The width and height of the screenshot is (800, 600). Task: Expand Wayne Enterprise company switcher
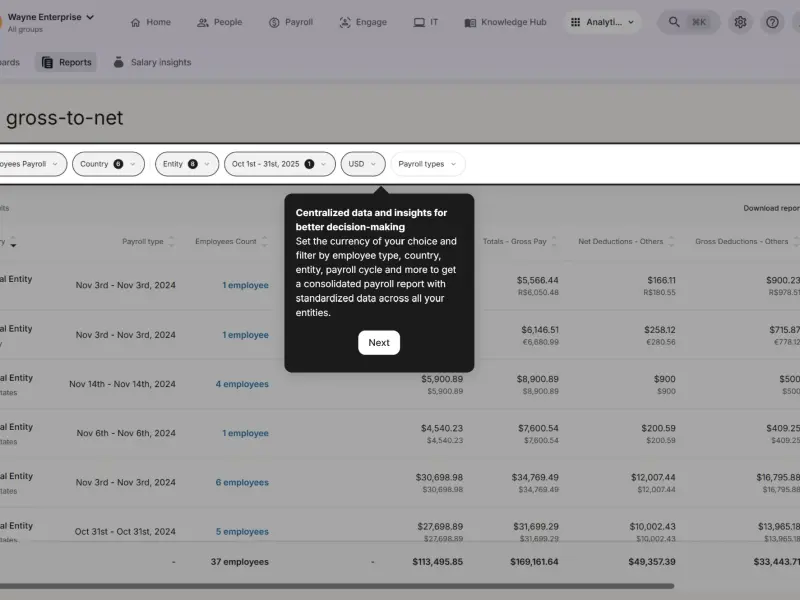click(51, 17)
